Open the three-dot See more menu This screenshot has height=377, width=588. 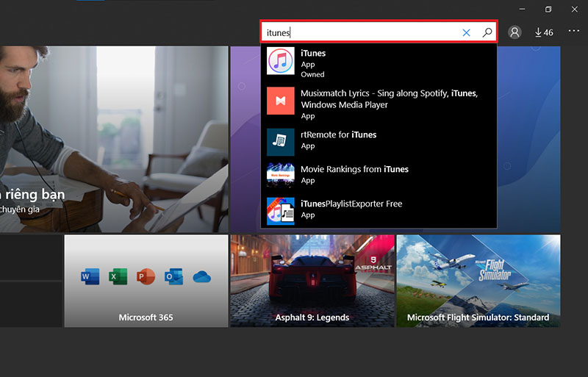[x=574, y=32]
